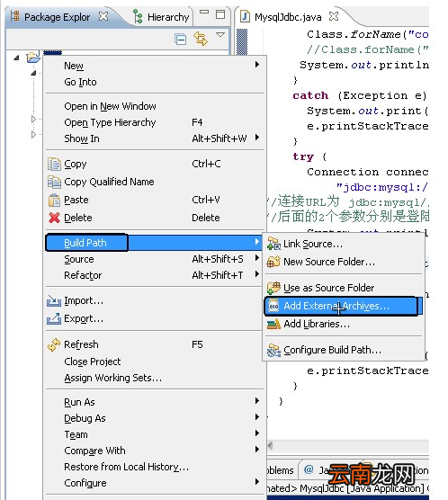448x500 pixels.
Task: Click the Add Libraries books icon
Action: point(273,324)
